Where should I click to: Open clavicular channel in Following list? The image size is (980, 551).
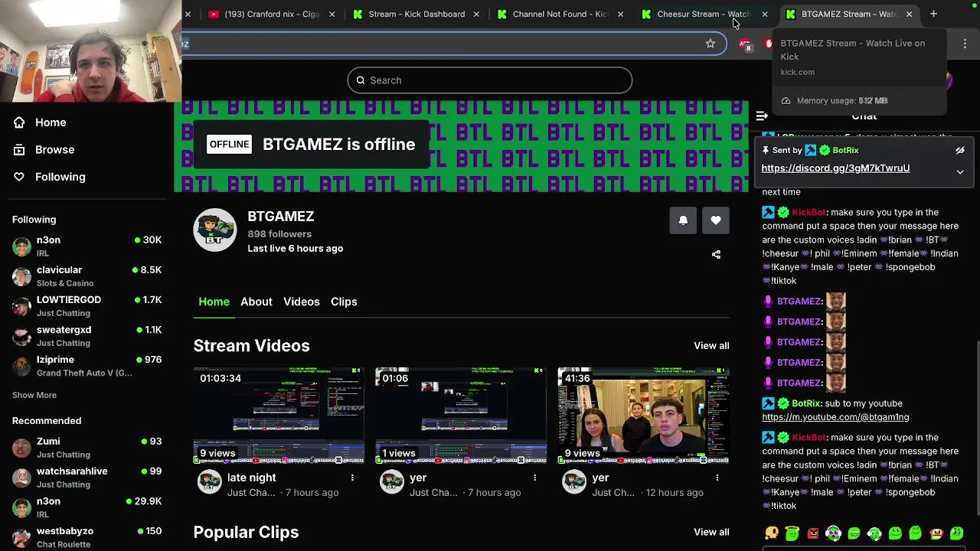pos(87,276)
